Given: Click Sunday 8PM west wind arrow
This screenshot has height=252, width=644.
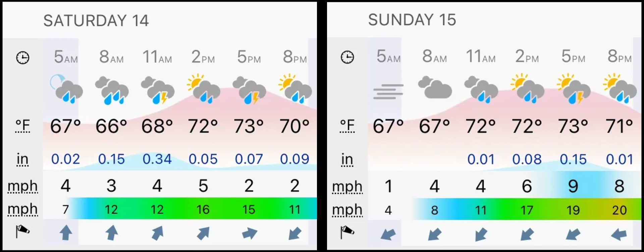Looking at the screenshot, I should point(619,234).
